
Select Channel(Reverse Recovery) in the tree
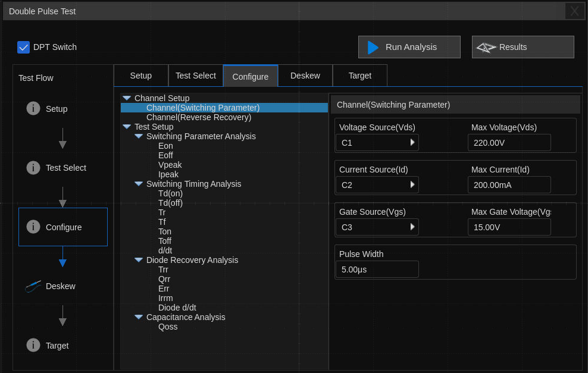click(199, 117)
